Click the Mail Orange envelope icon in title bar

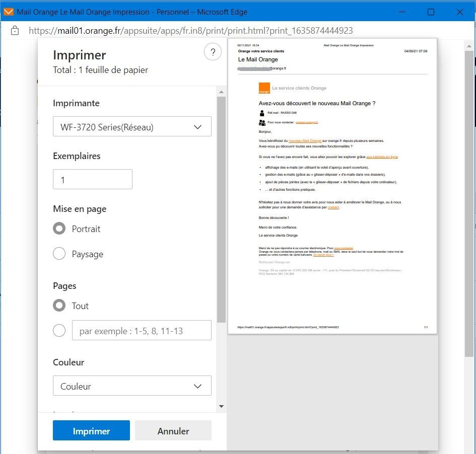9,12
